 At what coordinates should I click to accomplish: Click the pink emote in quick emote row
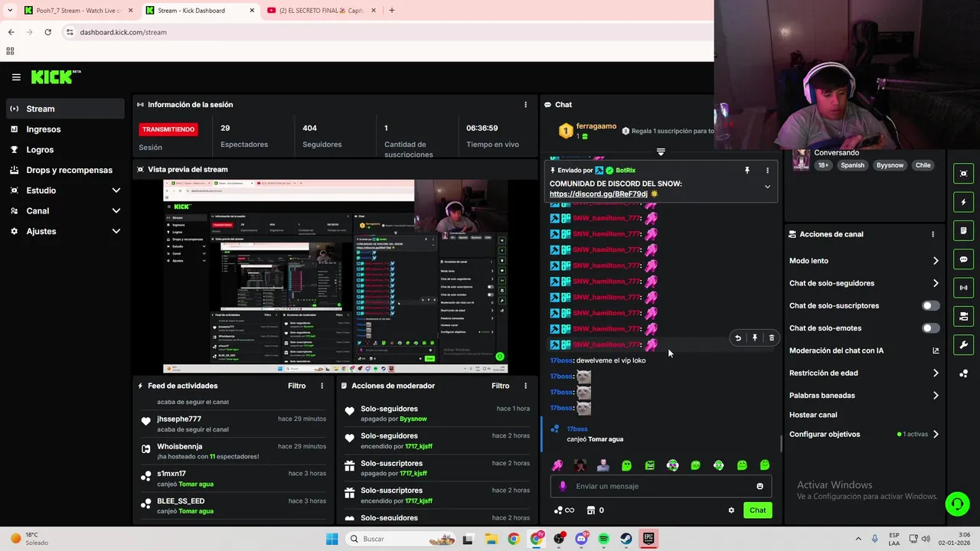(557, 465)
